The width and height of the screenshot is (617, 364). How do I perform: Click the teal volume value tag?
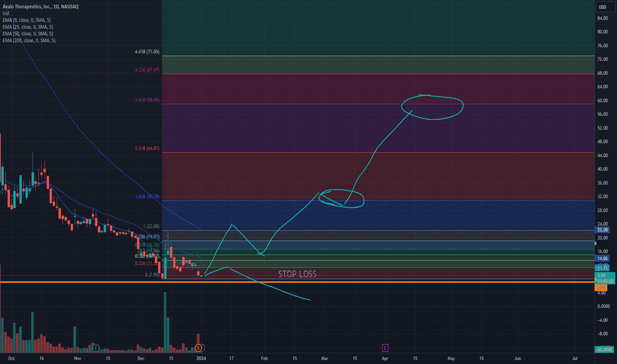coord(604,349)
